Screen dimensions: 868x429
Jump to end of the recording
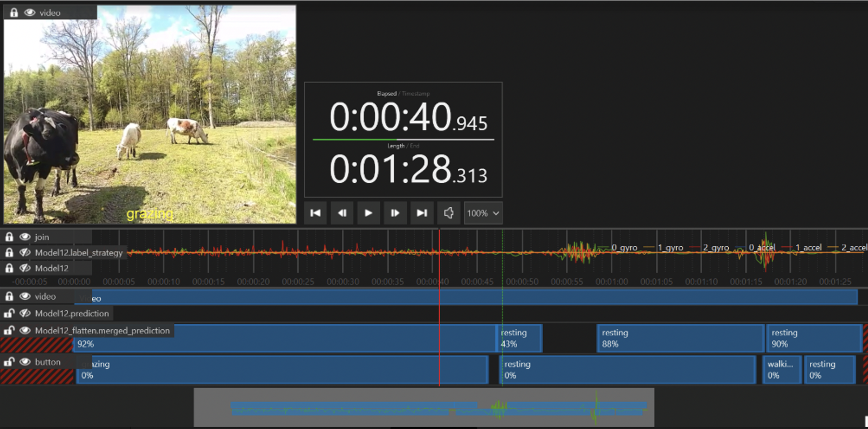click(x=421, y=213)
